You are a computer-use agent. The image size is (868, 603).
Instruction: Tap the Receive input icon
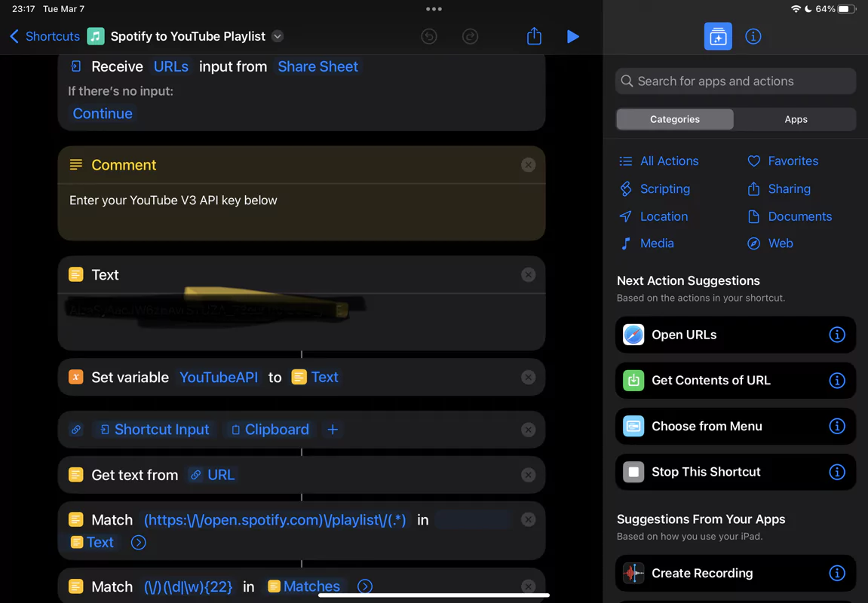pos(76,66)
